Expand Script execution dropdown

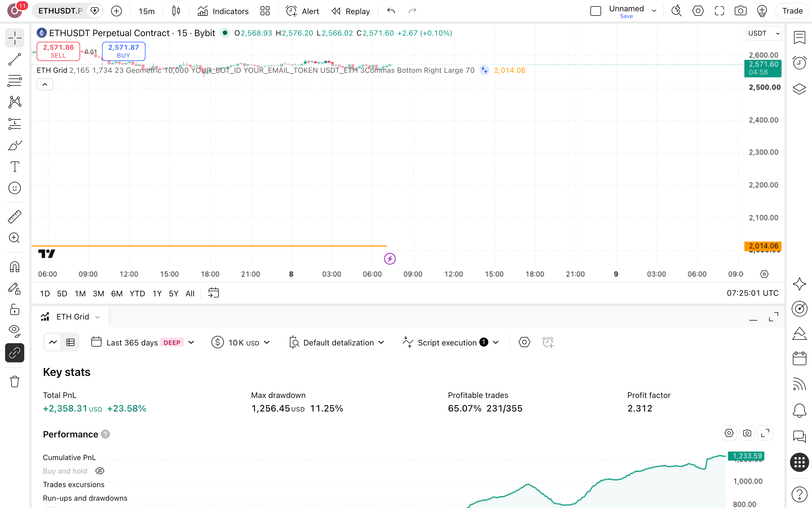(x=451, y=342)
